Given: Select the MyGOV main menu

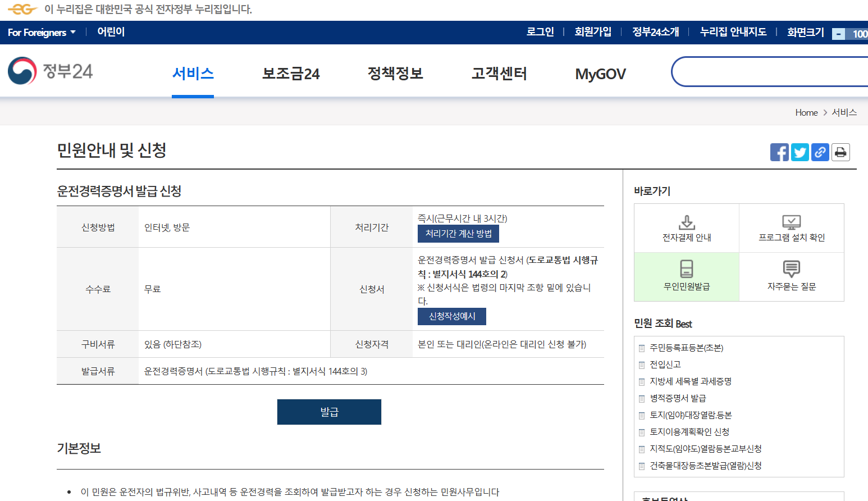Looking at the screenshot, I should click(600, 74).
